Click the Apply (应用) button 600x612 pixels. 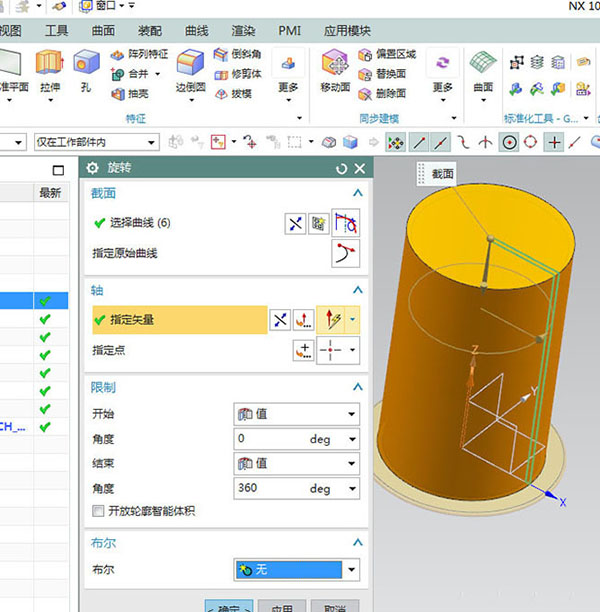pyautogui.click(x=282, y=606)
